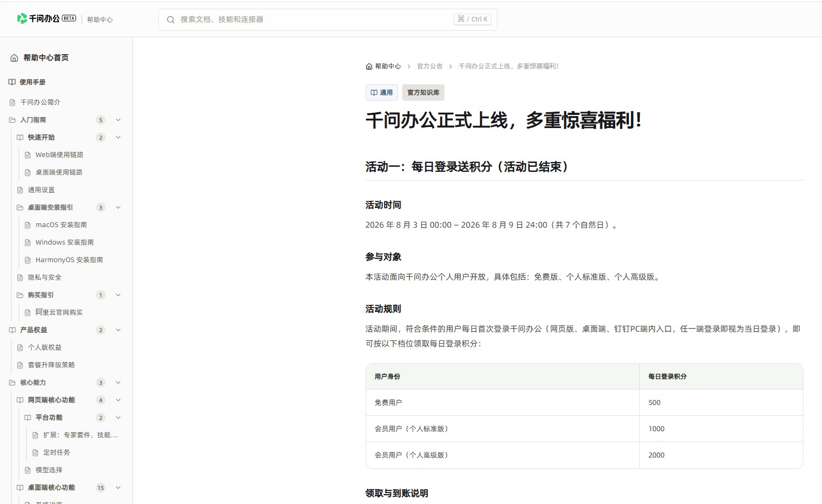This screenshot has width=822, height=504.
Task: Collapse the 入门指南 section chevron
Action: [118, 120]
